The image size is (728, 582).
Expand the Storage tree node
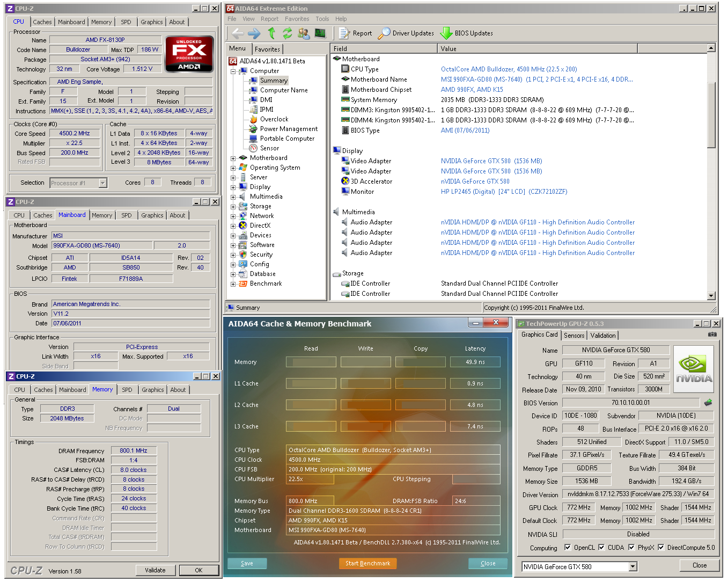[233, 207]
